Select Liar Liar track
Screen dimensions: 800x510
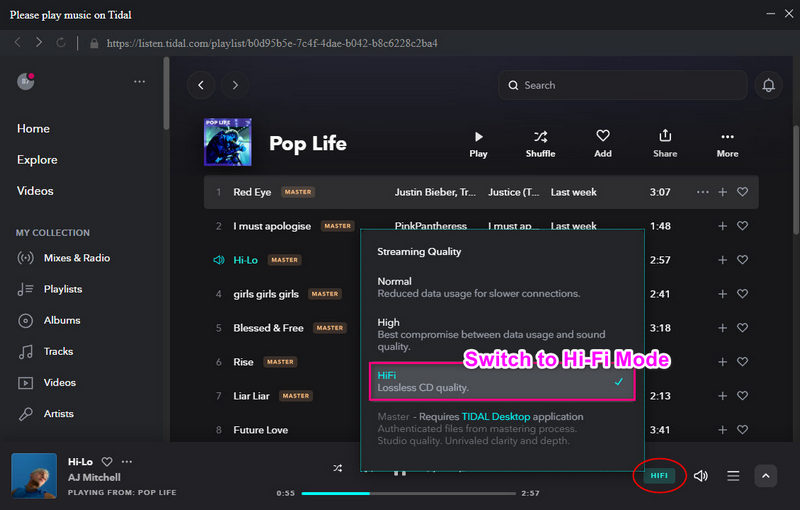tap(251, 396)
